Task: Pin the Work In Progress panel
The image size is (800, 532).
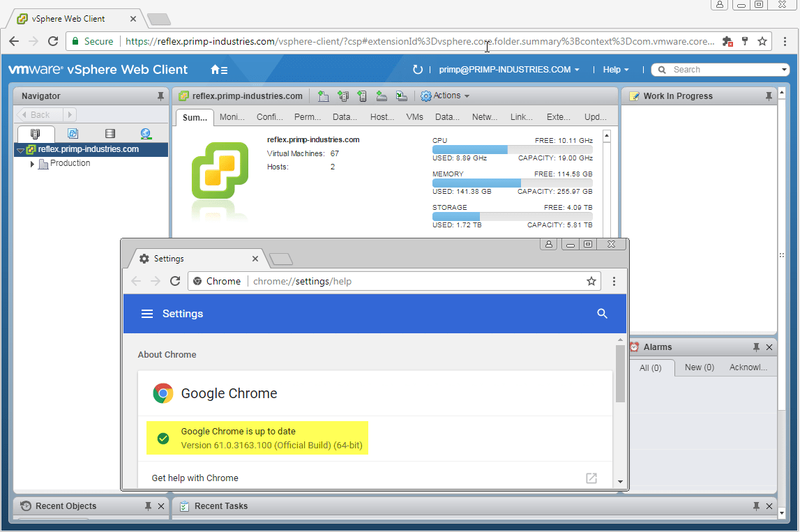Action: (x=769, y=96)
